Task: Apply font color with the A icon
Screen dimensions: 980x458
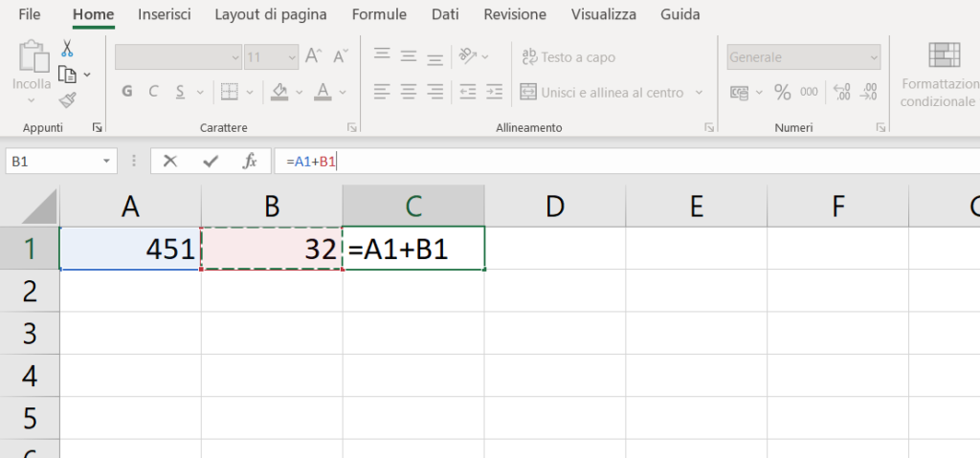Action: (323, 93)
